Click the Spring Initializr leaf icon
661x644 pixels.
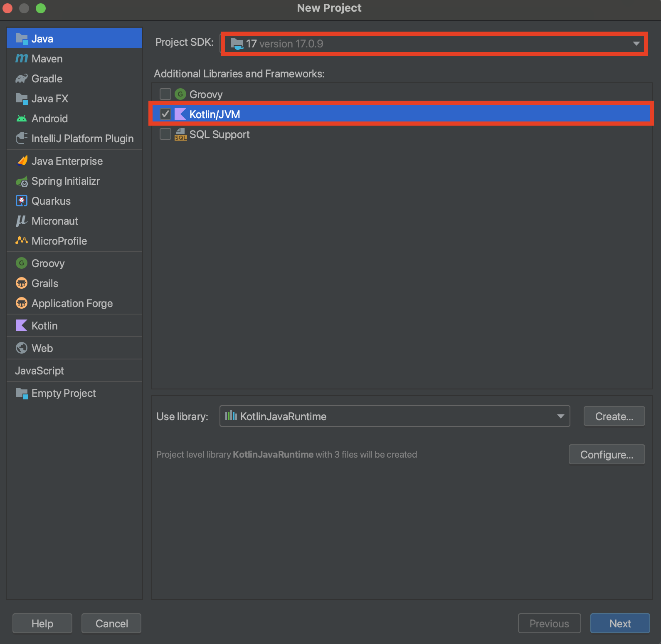coord(22,181)
